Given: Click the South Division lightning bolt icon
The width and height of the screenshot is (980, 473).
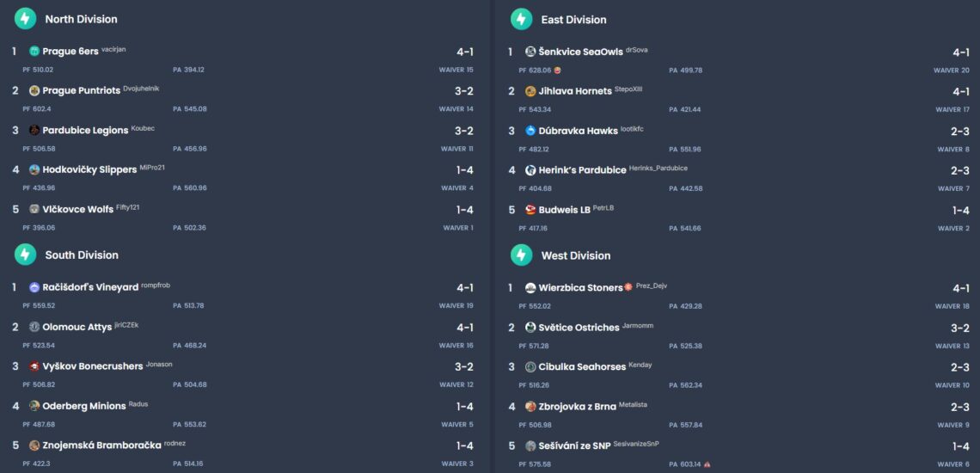Looking at the screenshot, I should click(26, 255).
